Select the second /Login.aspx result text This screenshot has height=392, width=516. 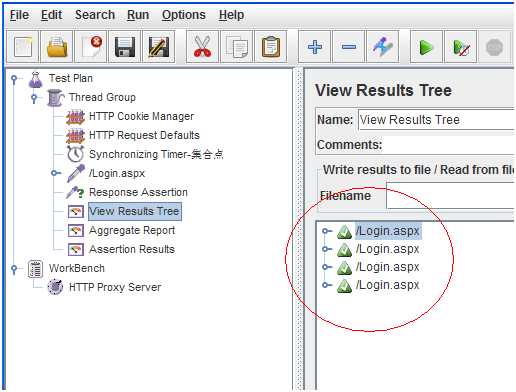point(387,249)
